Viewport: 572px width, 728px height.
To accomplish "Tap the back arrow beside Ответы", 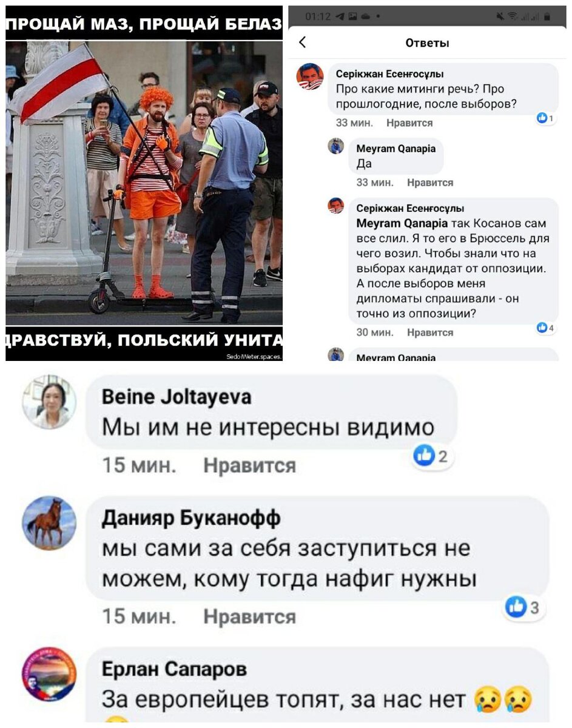I will click(x=303, y=42).
